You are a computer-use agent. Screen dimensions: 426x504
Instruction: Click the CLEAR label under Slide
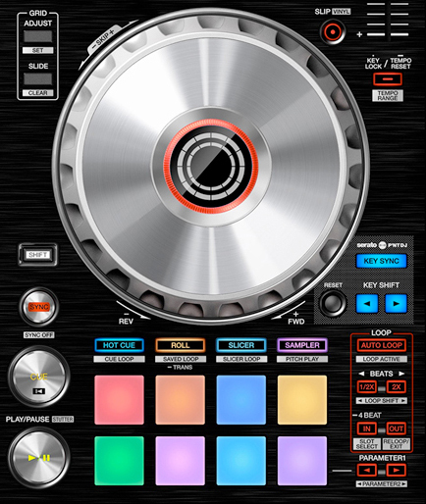pos(38,93)
